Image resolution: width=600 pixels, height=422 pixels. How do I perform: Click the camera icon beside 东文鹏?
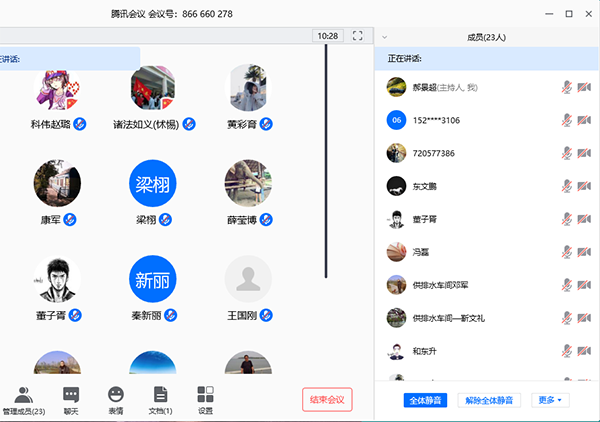(x=584, y=186)
